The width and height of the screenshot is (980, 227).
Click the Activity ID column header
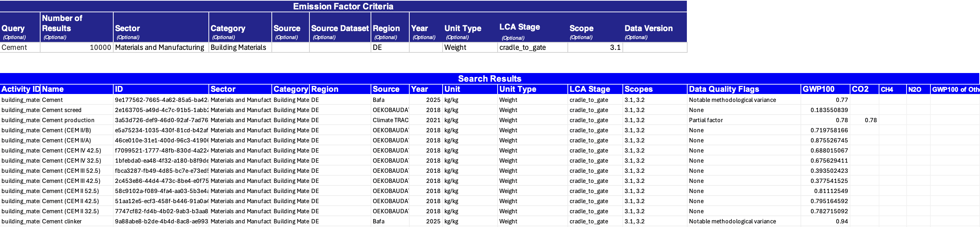20,89
